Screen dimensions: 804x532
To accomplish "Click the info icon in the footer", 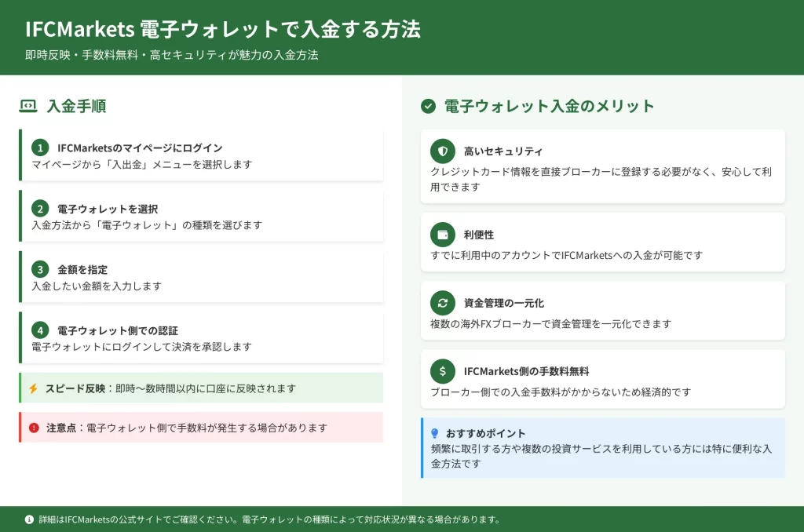I will pos(29,519).
